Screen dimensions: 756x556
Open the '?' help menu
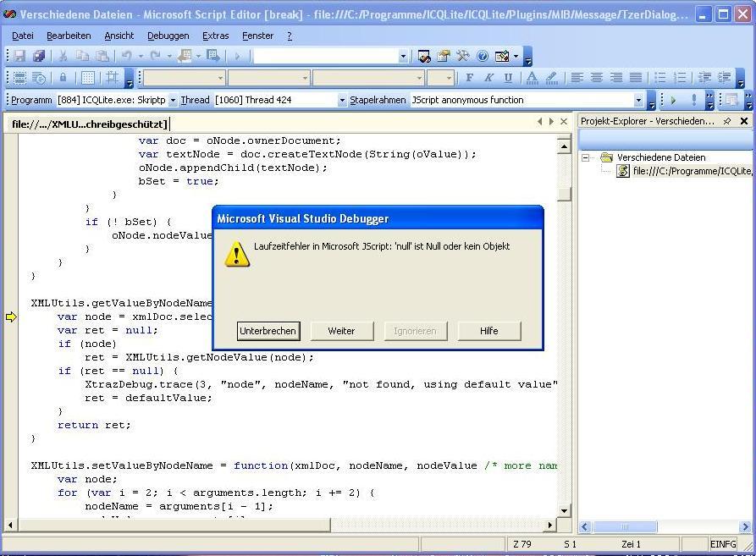tap(290, 36)
